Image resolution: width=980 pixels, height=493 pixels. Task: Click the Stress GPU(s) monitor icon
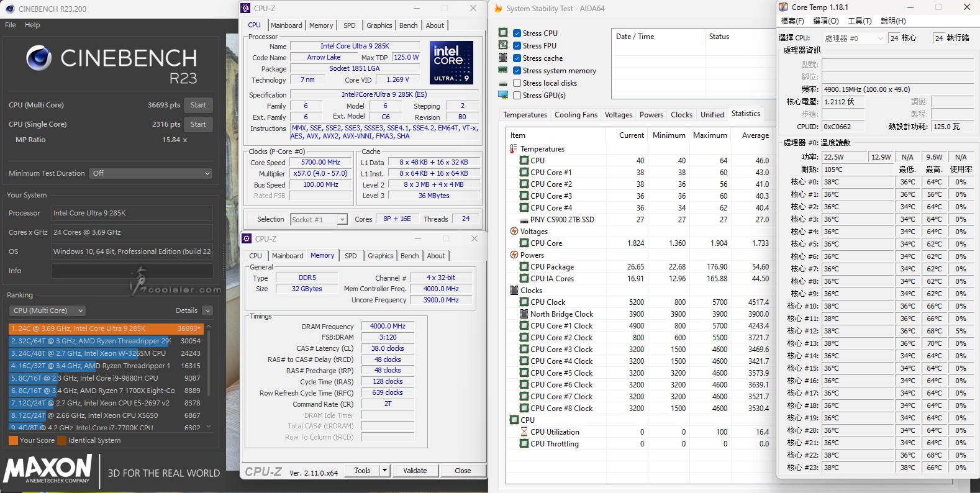click(503, 95)
